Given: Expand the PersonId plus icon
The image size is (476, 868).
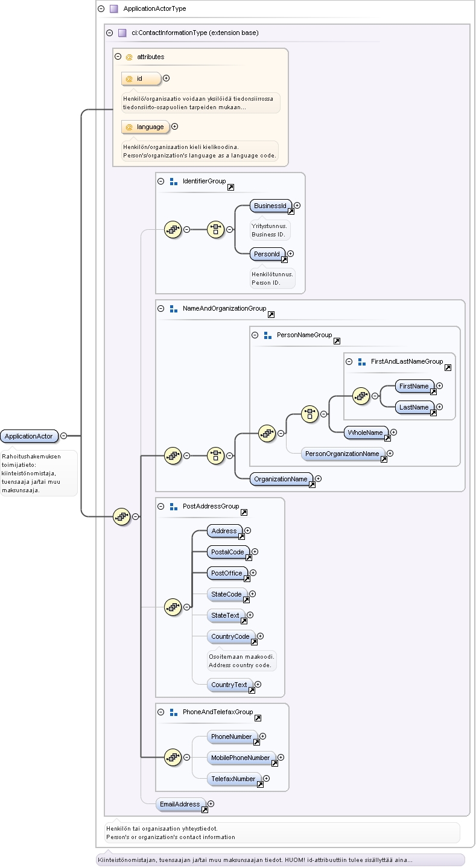Looking at the screenshot, I should tap(291, 255).
